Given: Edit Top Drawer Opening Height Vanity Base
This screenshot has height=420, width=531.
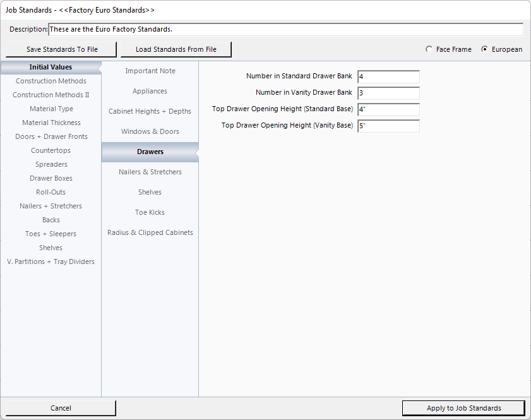Looking at the screenshot, I should pyautogui.click(x=388, y=126).
